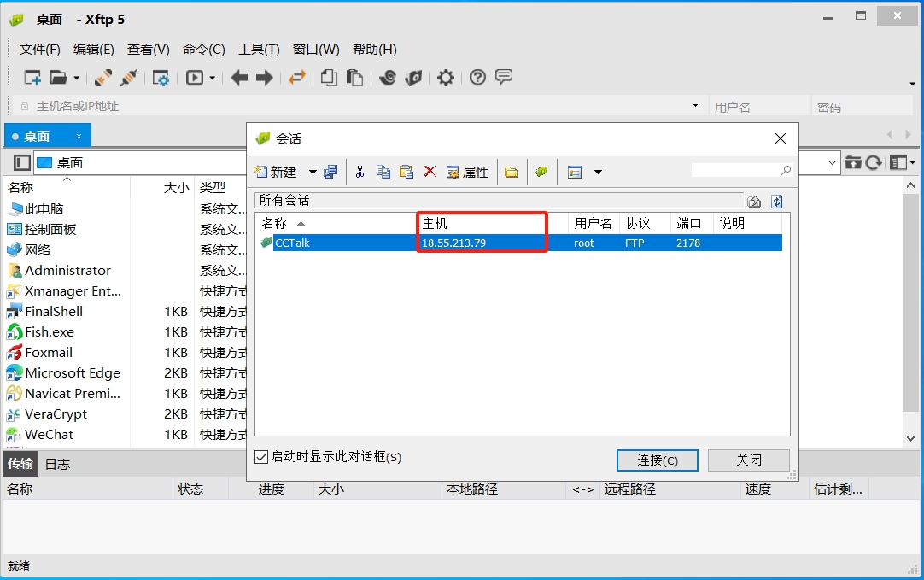Select the CCTalk session row
Viewport: 924px width, 580px height.
521,243
